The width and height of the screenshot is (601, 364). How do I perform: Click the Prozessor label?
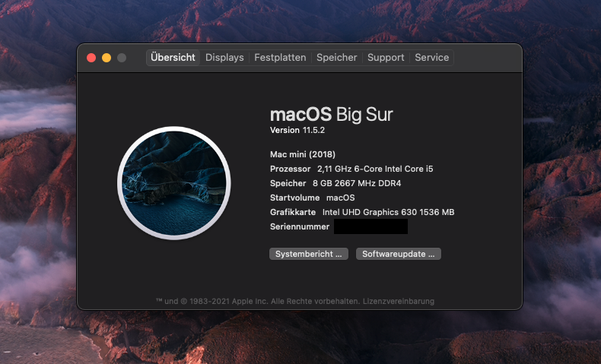290,169
